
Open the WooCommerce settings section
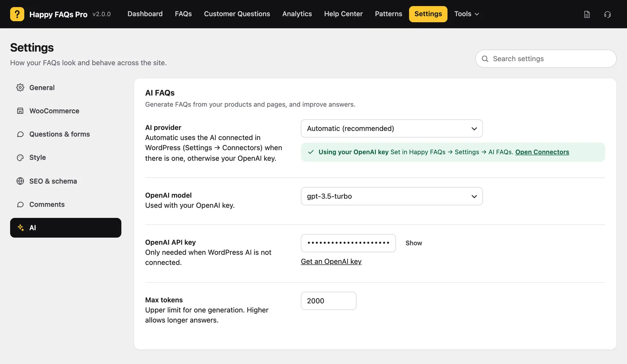click(66, 111)
